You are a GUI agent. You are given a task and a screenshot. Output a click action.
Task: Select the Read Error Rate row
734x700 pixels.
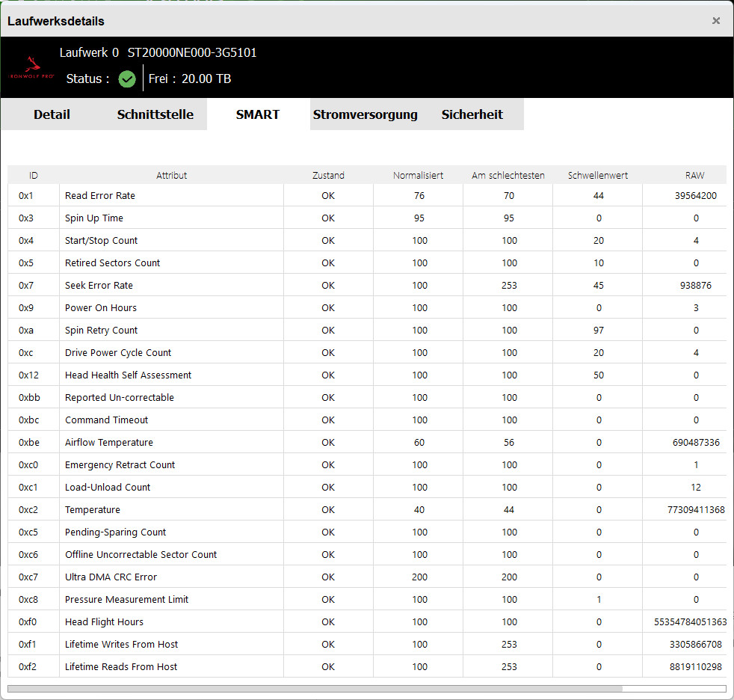pos(100,196)
